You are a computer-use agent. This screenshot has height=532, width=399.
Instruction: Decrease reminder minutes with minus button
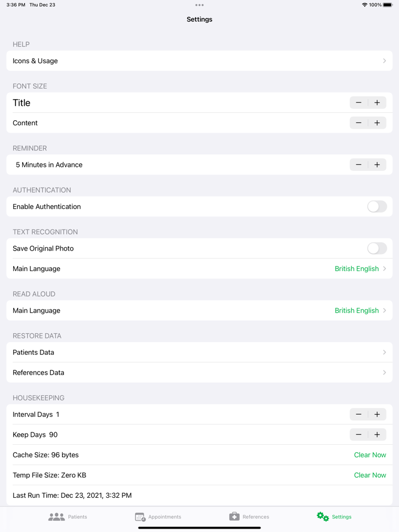tap(359, 165)
